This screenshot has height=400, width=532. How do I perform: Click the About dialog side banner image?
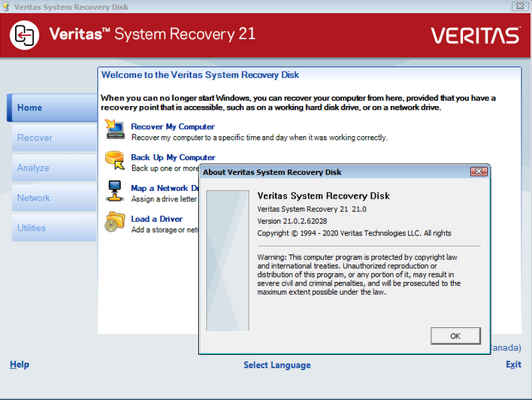click(228, 261)
